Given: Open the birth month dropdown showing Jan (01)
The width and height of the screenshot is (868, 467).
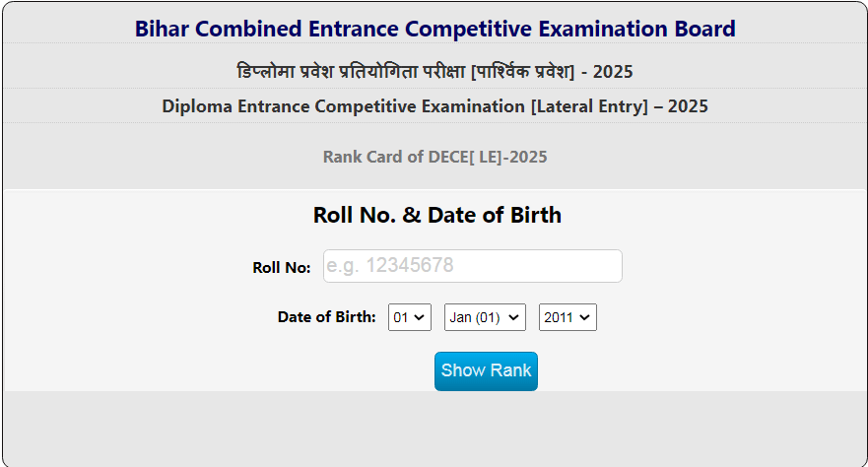Looking at the screenshot, I should (x=485, y=317).
